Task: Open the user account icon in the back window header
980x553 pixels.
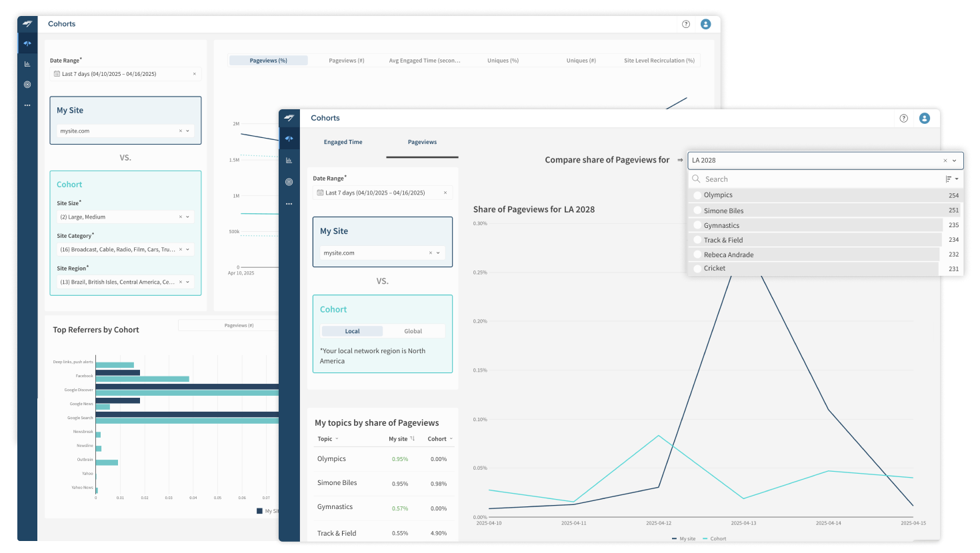Action: [706, 24]
